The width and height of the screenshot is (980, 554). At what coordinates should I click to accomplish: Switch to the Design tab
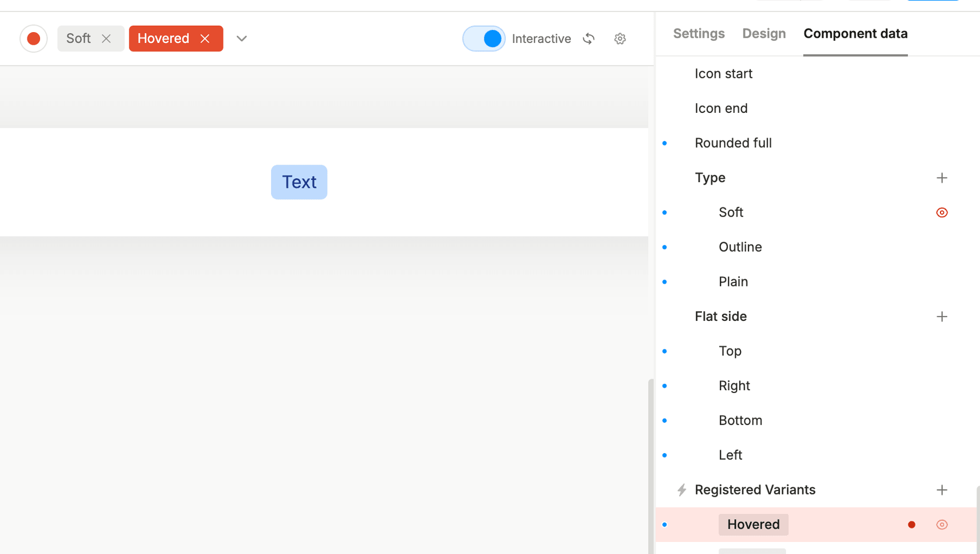click(x=763, y=34)
